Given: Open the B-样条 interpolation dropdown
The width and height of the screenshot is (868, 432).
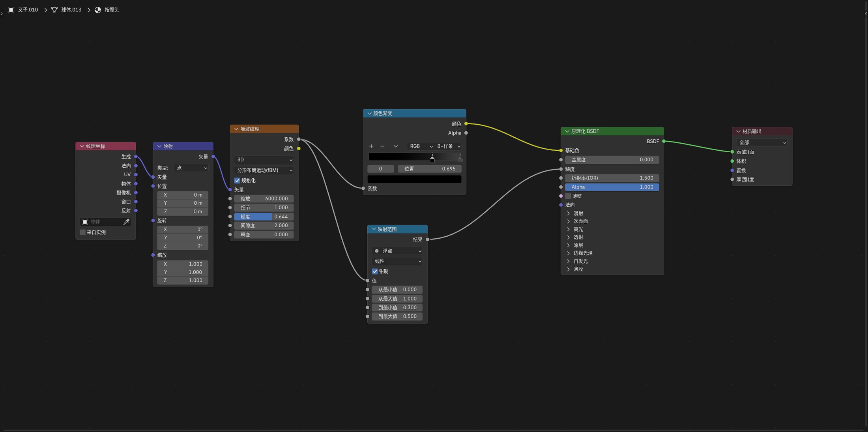Looking at the screenshot, I should coord(448,146).
